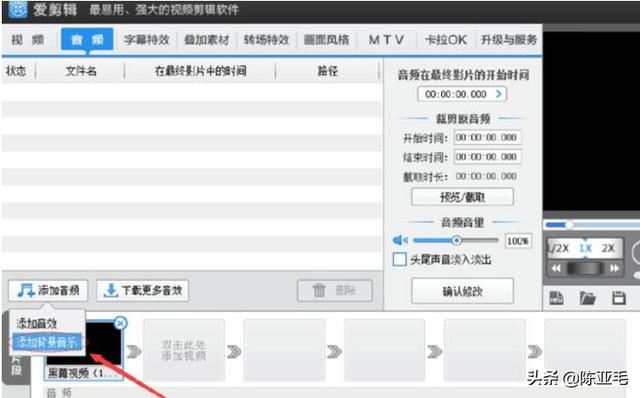Choose 添加背景音乐 from popup menu
The width and height of the screenshot is (640, 398).
click(x=47, y=342)
